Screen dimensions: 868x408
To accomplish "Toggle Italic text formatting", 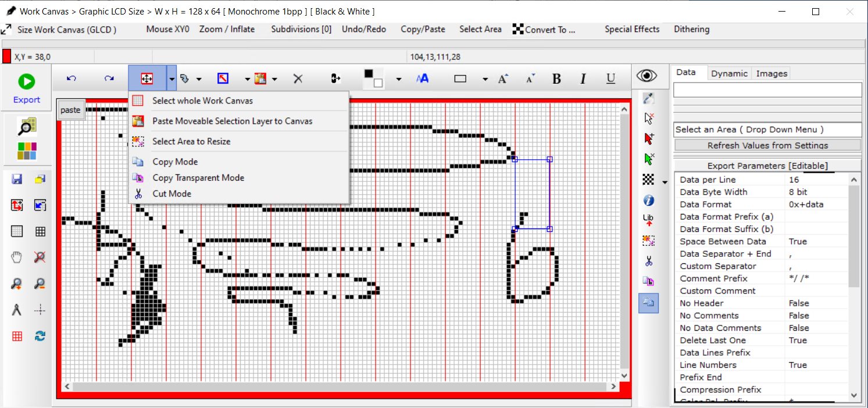I will (x=583, y=78).
